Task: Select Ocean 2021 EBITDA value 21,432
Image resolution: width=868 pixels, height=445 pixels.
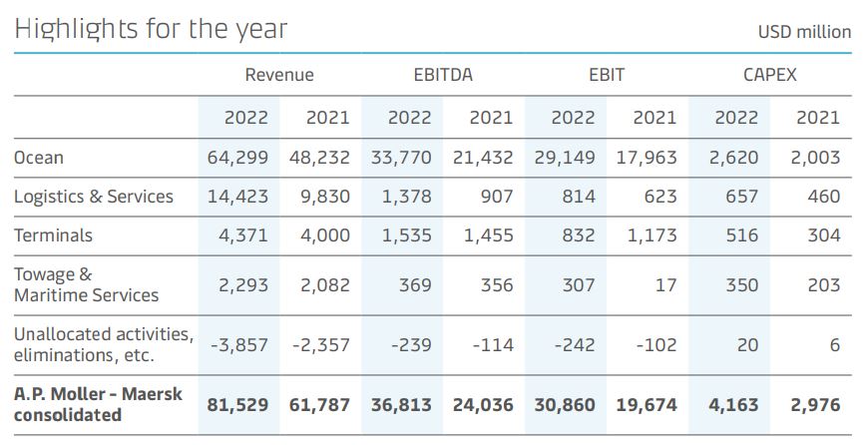Action: coord(483,158)
